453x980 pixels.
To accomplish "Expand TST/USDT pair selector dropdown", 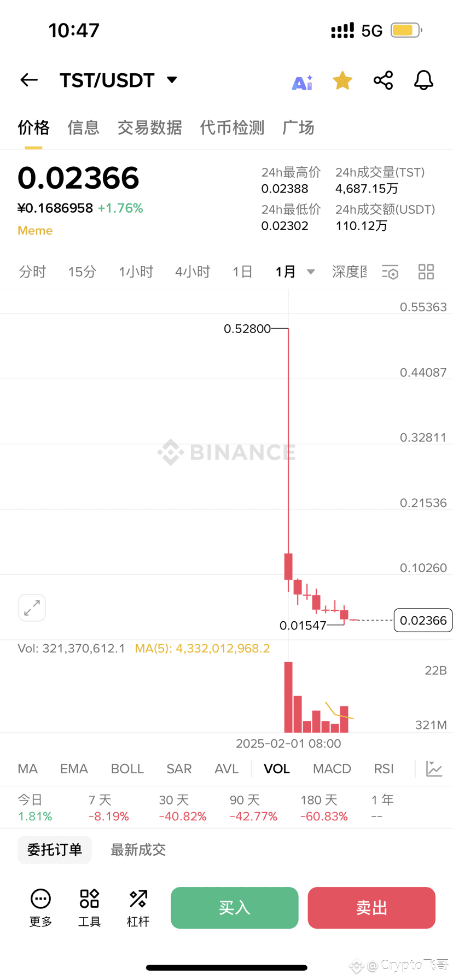I will point(172,80).
